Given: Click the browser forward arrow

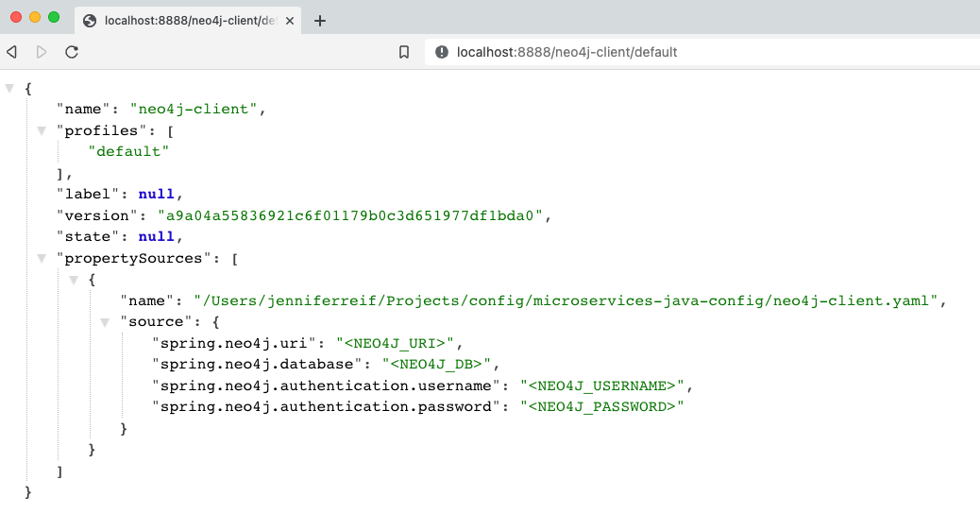Looking at the screenshot, I should 42,52.
